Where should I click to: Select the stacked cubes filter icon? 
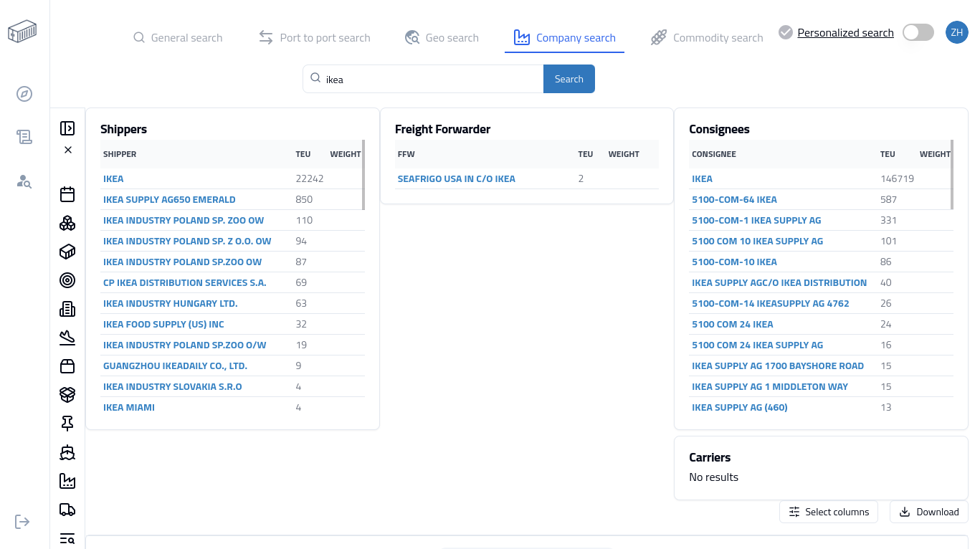[67, 223]
